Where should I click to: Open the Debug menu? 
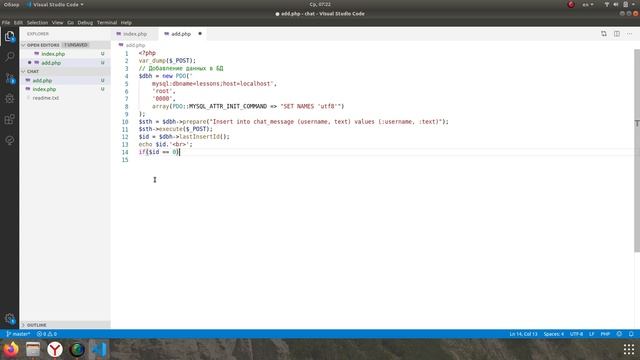[85, 22]
